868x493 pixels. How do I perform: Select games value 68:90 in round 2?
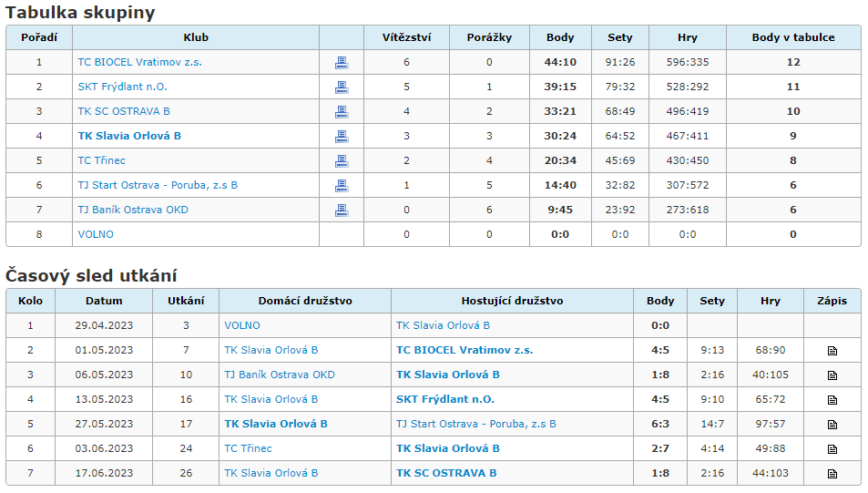pyautogui.click(x=770, y=350)
